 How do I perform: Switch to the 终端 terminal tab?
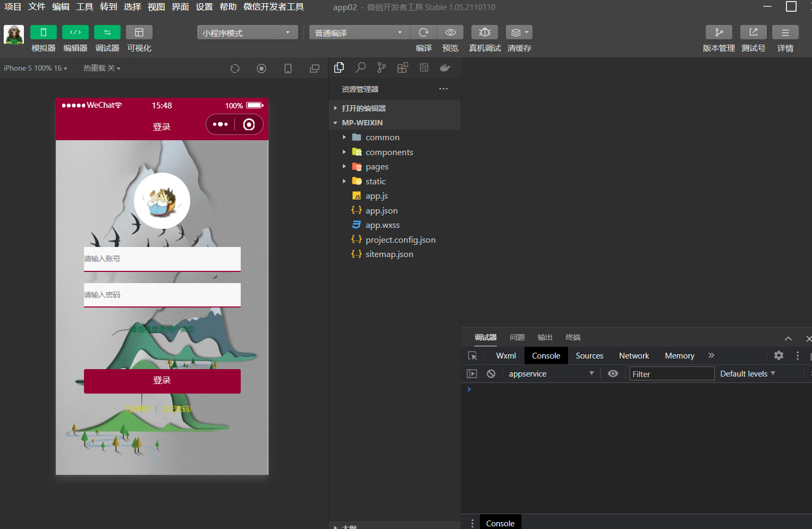573,337
